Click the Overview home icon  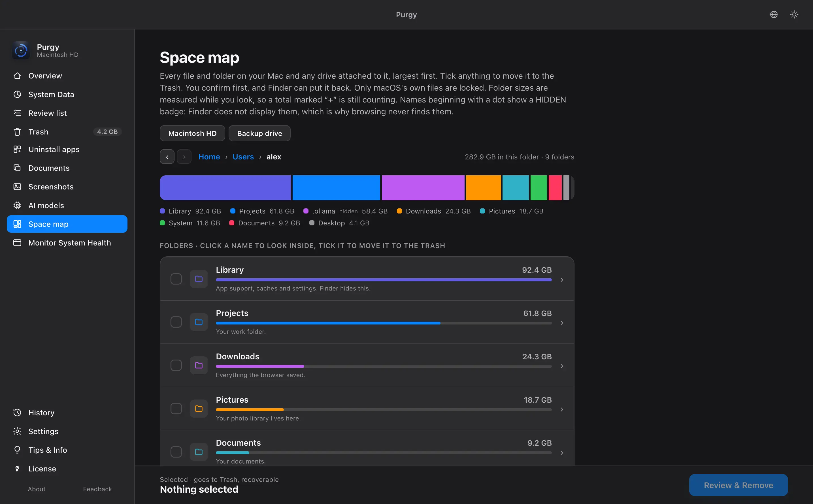[17, 76]
